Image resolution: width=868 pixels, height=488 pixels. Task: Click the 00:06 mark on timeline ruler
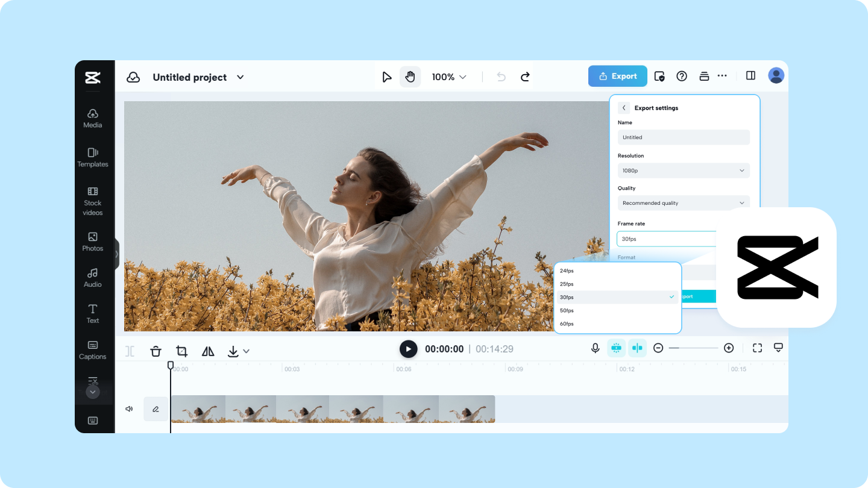(404, 369)
